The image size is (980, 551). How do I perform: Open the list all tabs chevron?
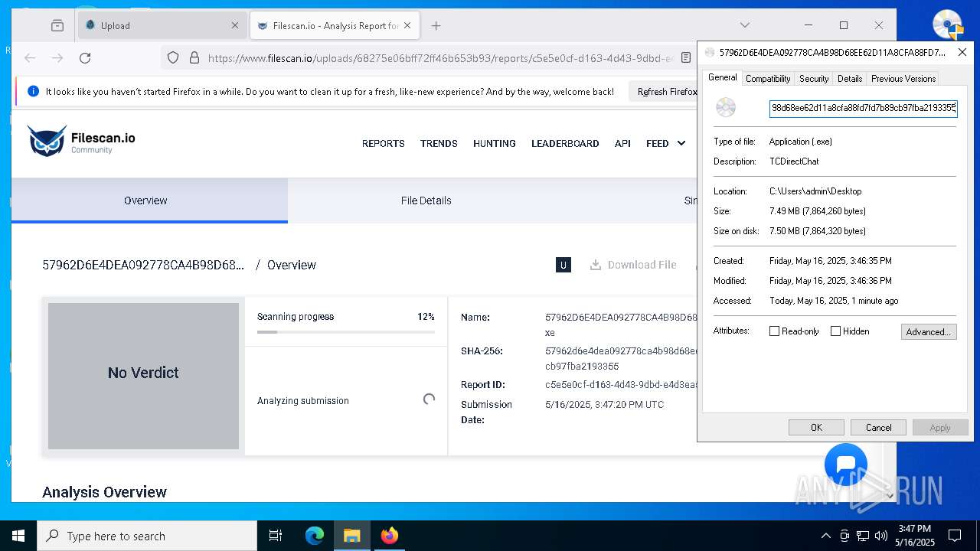[x=745, y=25]
